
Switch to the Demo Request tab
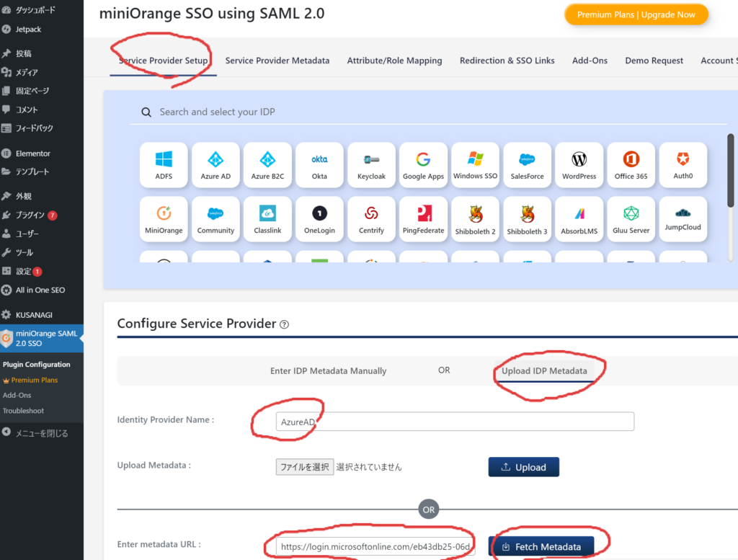click(x=654, y=61)
